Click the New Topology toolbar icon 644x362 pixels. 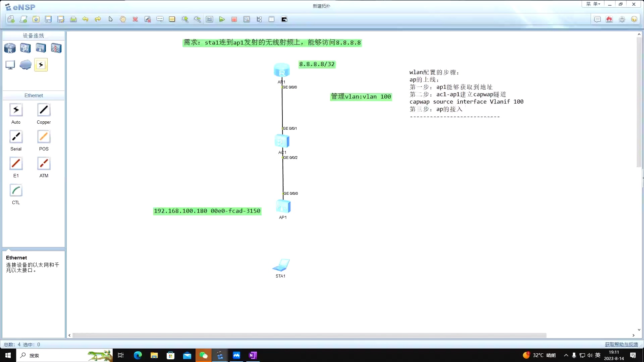(x=11, y=19)
